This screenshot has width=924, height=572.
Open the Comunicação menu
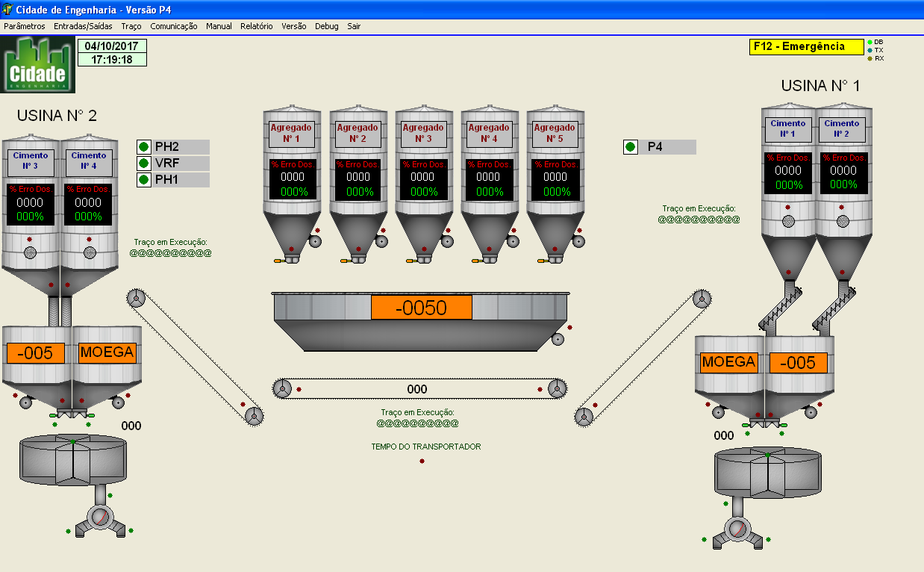click(x=173, y=26)
